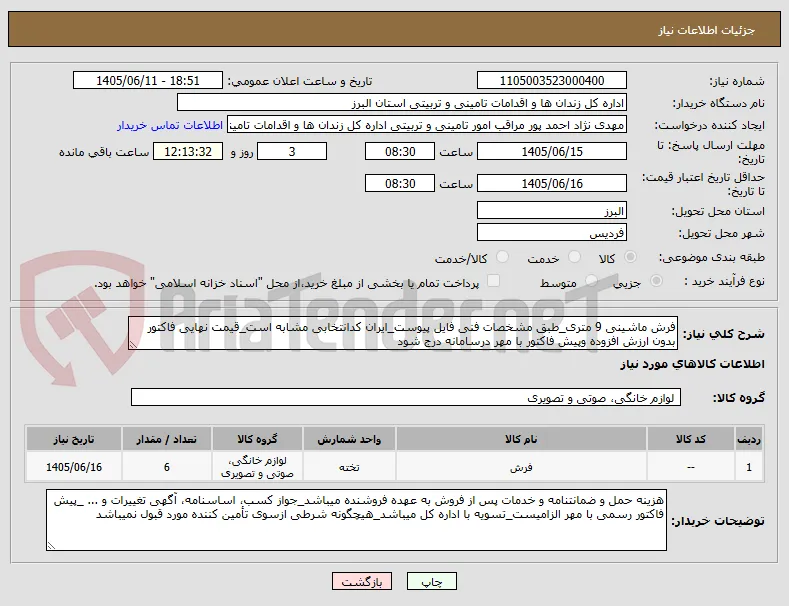Click the buyer organization name field

[x=402, y=103]
